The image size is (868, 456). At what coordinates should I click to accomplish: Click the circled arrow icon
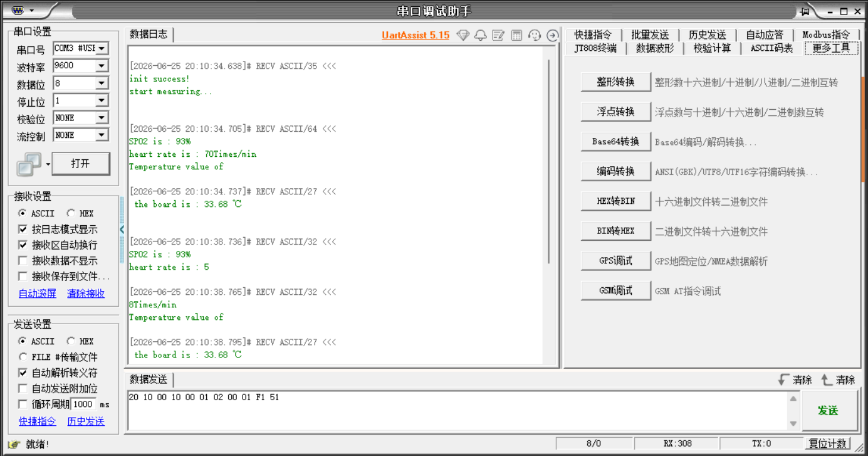(552, 36)
